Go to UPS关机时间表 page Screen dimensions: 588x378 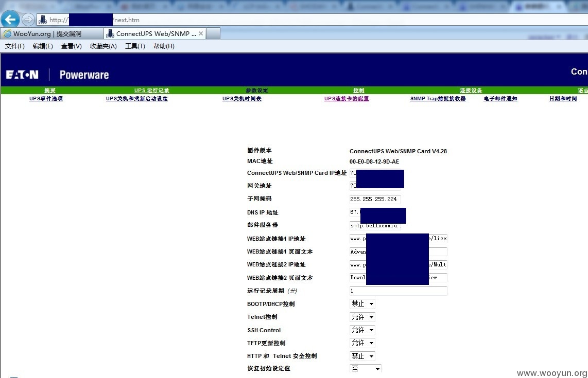[242, 99]
